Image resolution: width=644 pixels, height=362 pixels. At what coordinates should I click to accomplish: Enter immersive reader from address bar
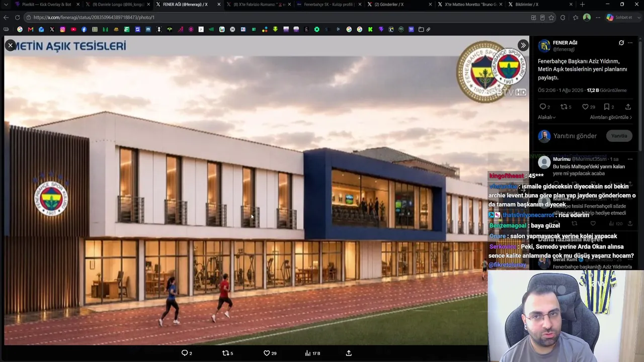click(x=542, y=17)
